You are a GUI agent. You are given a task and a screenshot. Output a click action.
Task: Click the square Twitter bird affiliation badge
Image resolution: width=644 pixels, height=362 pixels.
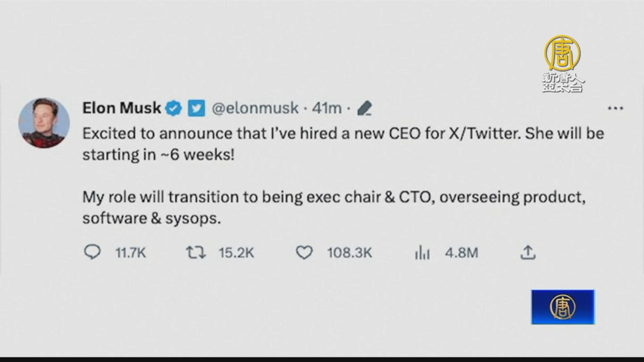(x=196, y=108)
